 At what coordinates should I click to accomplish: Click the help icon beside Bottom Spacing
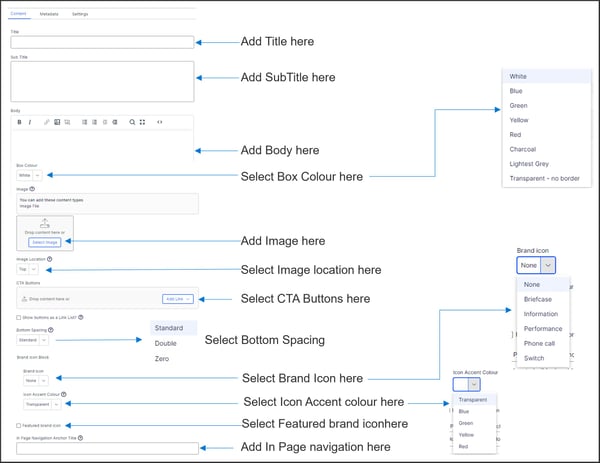point(52,329)
